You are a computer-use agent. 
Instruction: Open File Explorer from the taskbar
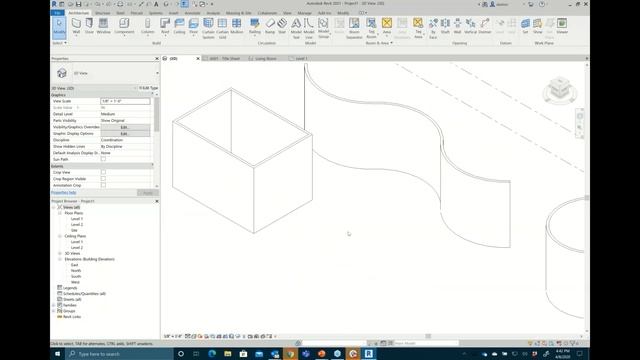(x=228, y=354)
